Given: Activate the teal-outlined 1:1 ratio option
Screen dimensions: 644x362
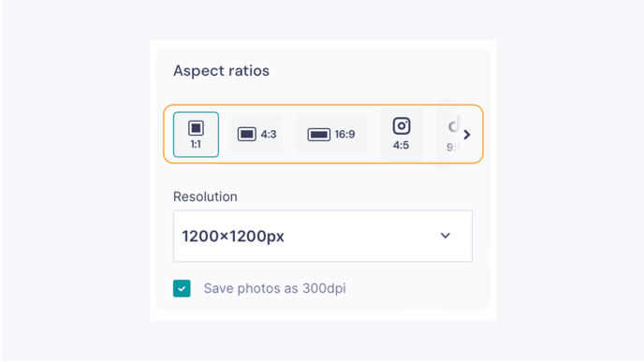Looking at the screenshot, I should tap(196, 135).
